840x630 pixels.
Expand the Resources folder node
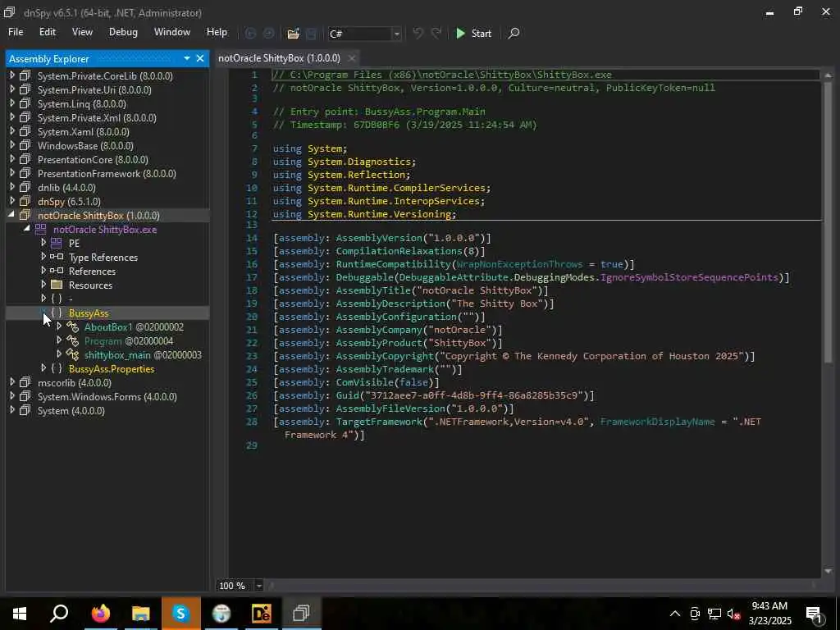43,285
